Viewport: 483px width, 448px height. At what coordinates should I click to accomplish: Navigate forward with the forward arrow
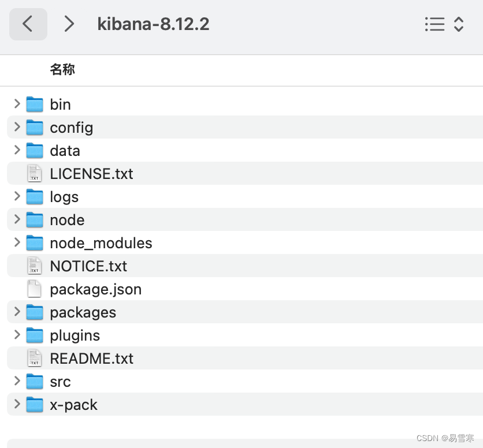tap(69, 24)
